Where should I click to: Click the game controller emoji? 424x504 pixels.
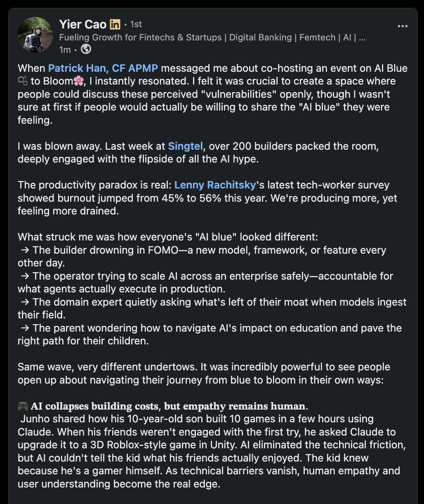(x=23, y=406)
